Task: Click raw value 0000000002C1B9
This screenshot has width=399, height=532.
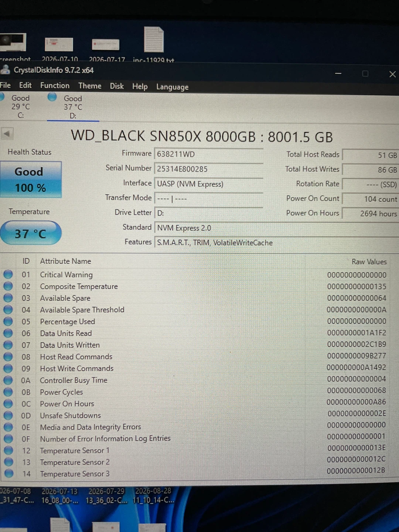Action: 357,344
